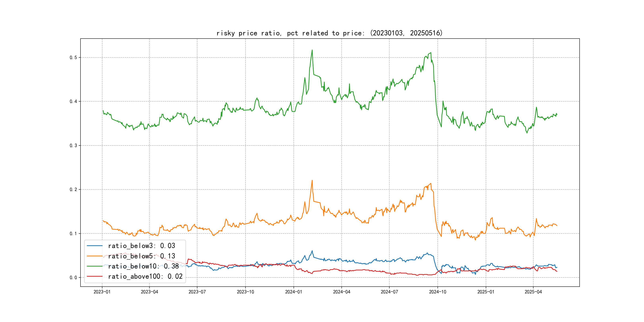This screenshot has height=322, width=644.
Task: Click the 2024-04 x-axis tick label
Action: coord(341,292)
